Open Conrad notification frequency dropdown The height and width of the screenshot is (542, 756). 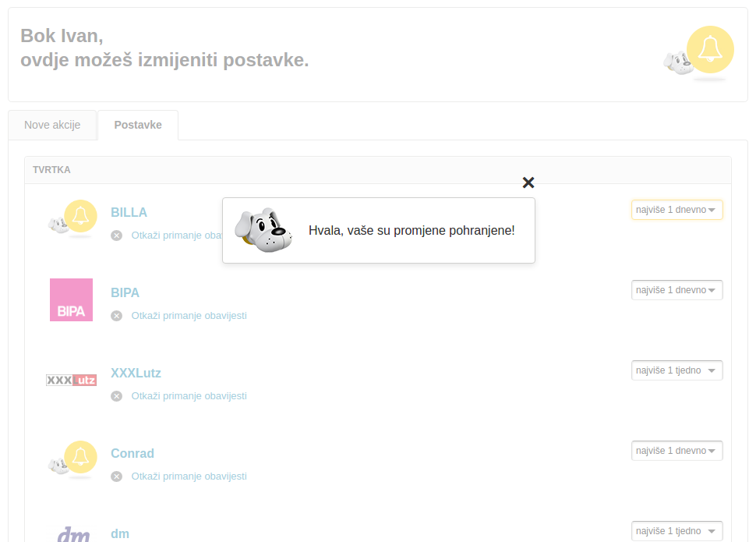point(677,451)
